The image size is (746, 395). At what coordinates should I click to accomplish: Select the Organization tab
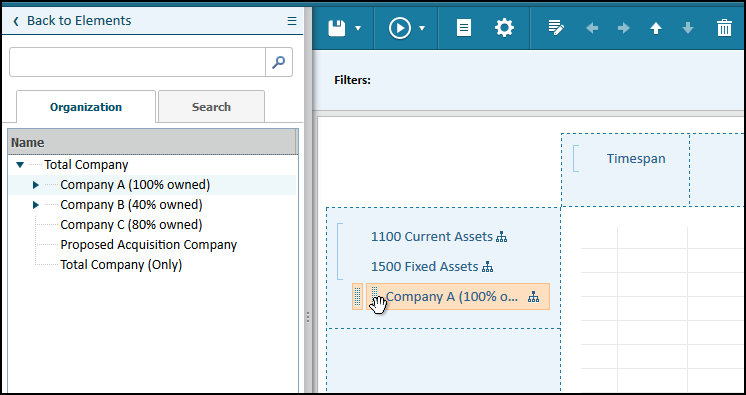pos(86,107)
